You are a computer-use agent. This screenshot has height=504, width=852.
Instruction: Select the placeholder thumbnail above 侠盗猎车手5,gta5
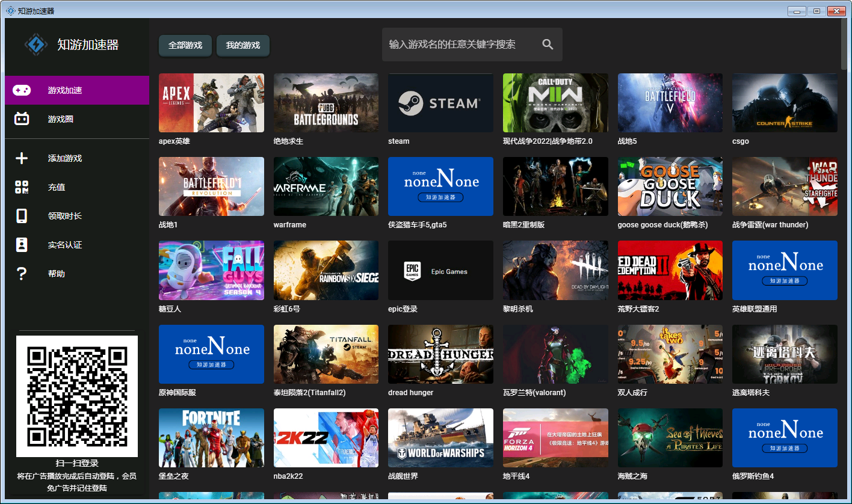[440, 186]
